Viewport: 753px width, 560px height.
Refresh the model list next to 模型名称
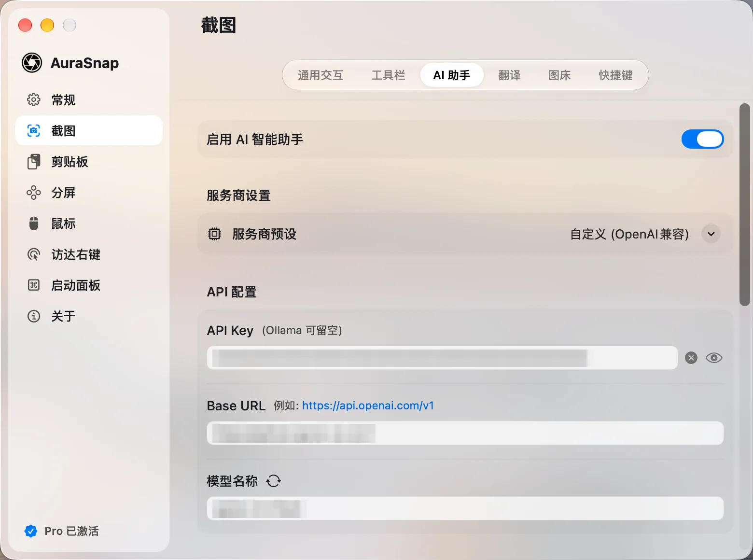pyautogui.click(x=274, y=481)
